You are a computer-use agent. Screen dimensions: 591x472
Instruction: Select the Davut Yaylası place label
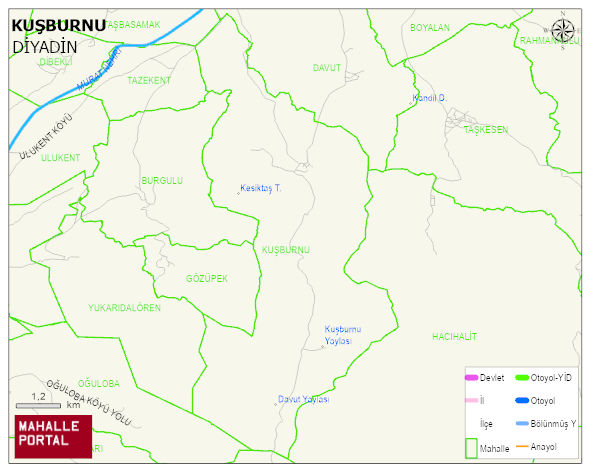point(303,399)
